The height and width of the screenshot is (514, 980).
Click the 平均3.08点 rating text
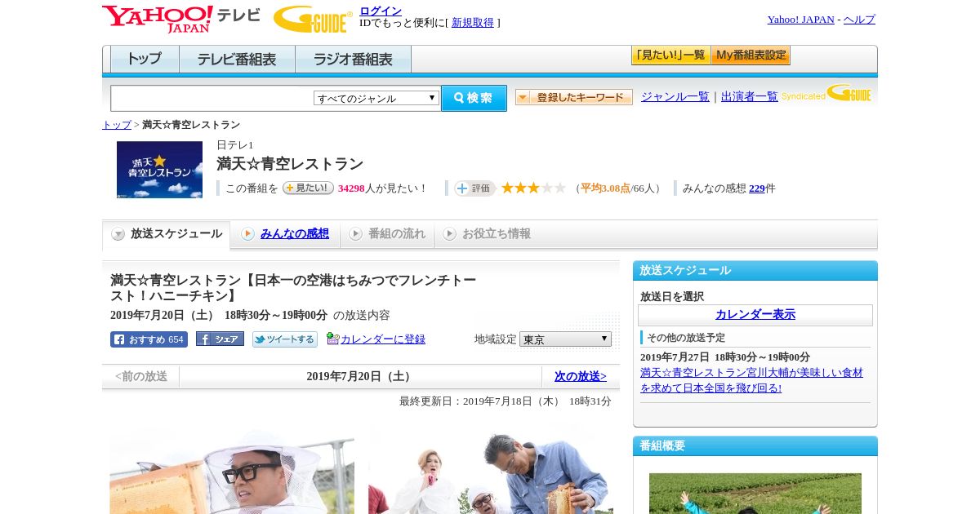pos(605,188)
